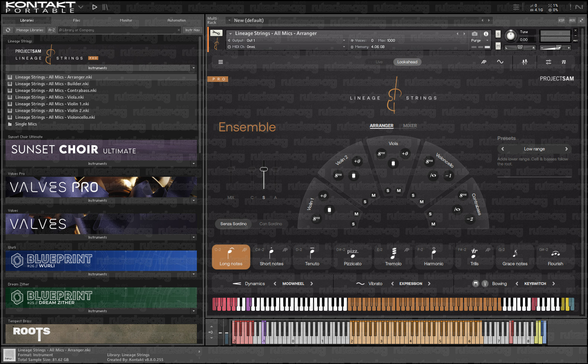Solo the instrument with S button in header

coord(498,34)
